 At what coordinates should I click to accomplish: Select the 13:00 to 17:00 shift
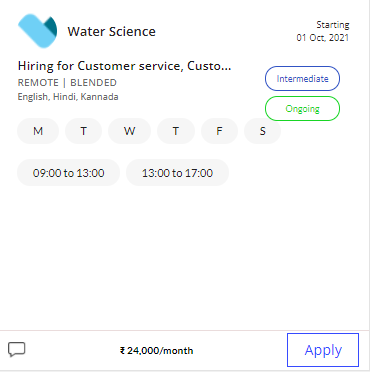[x=177, y=173]
